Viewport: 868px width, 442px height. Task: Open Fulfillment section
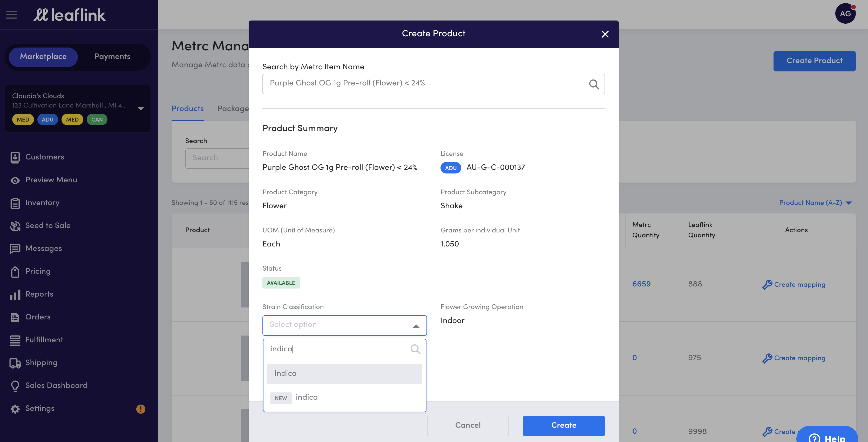44,340
